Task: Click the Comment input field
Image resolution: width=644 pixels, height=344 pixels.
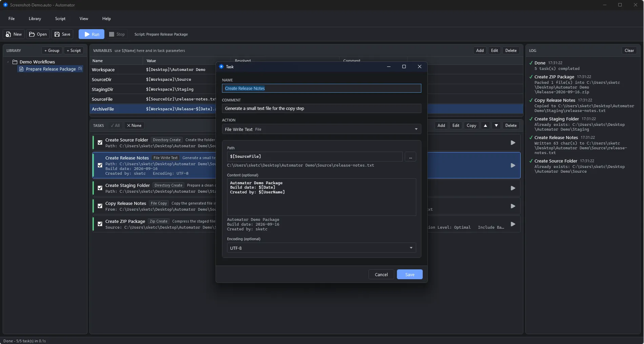Action: pyautogui.click(x=321, y=109)
